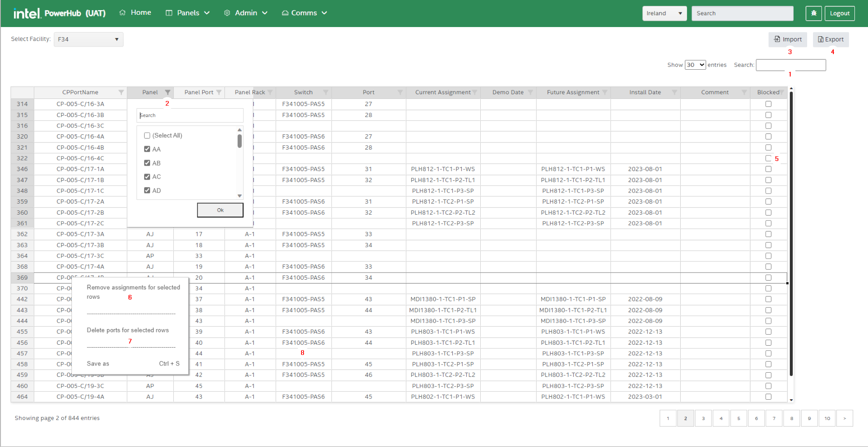
Task: Open the Panels navigation menu
Action: tap(188, 13)
